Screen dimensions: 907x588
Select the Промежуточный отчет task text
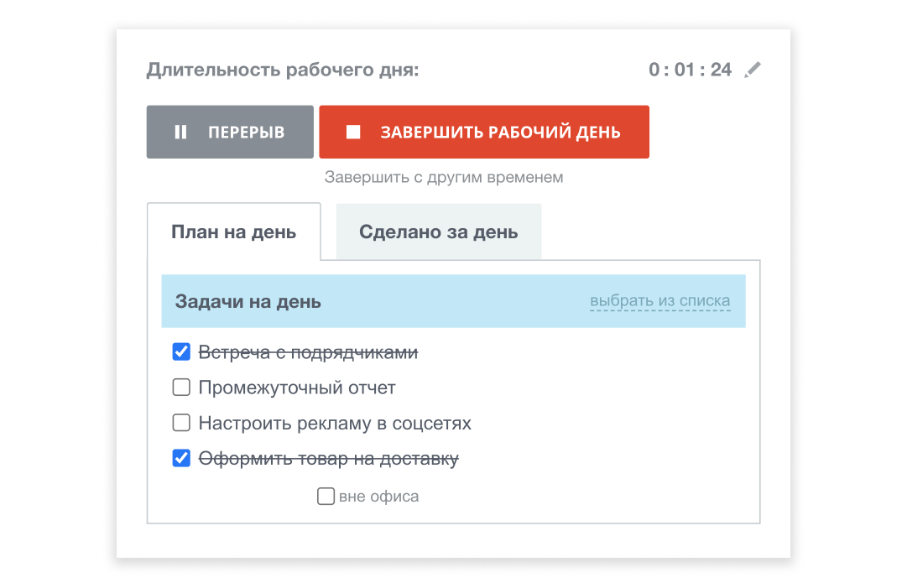point(297,388)
